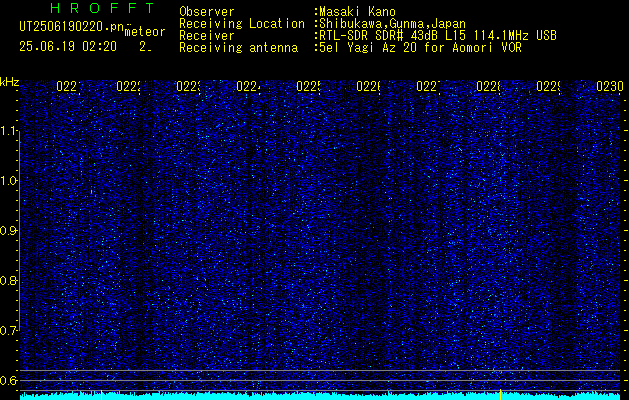Click the Receiving antenna label

238,48
